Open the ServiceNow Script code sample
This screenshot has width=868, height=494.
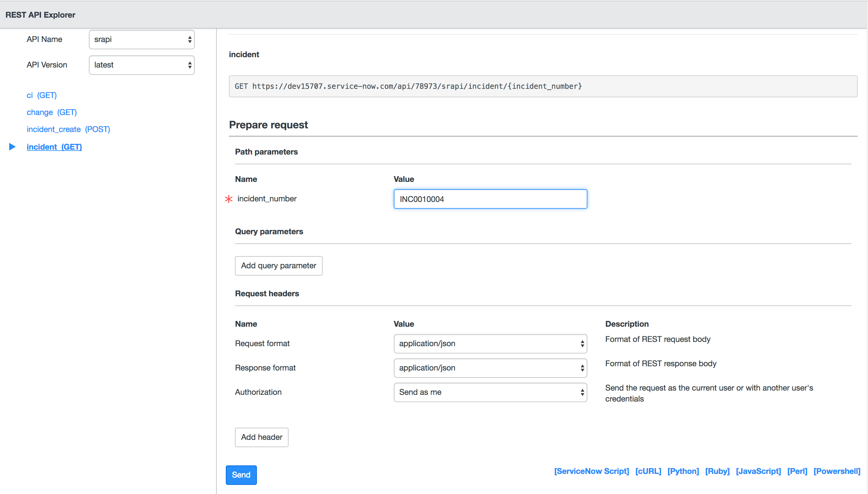point(591,471)
